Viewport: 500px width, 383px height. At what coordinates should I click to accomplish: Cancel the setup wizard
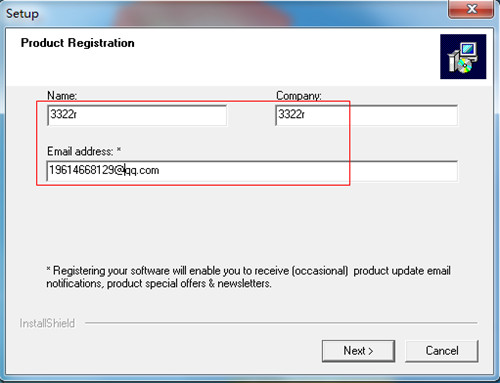[x=442, y=351]
